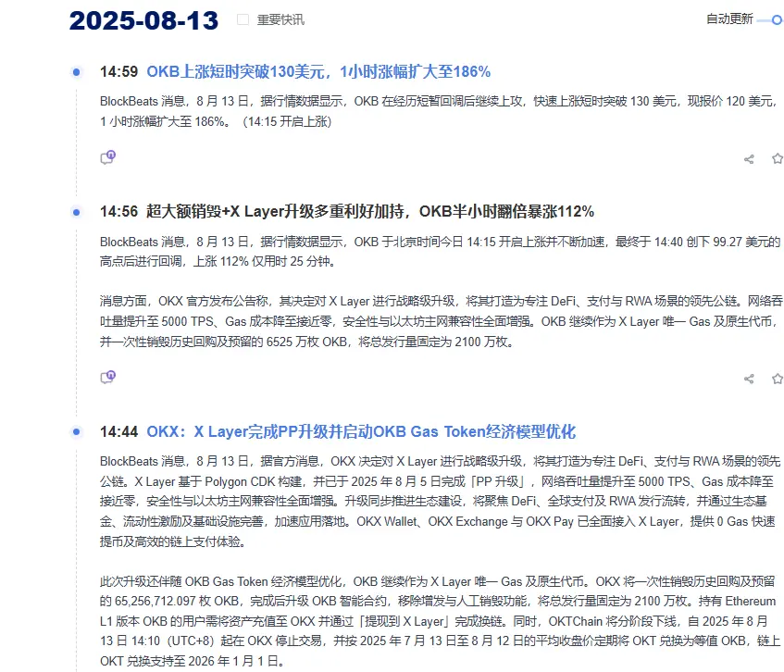Viewport: 784px width, 672px height.
Task: Click the 重要快讯 label text
Action: pos(280,19)
